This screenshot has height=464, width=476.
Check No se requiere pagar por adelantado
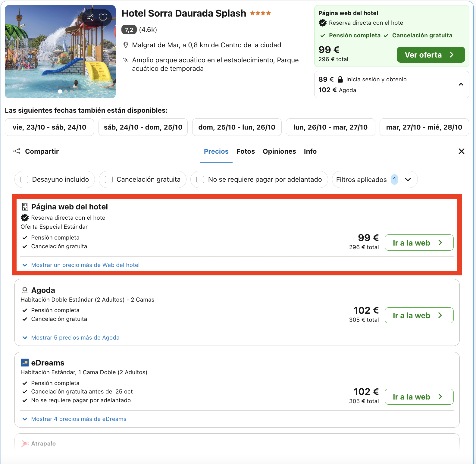click(x=200, y=180)
